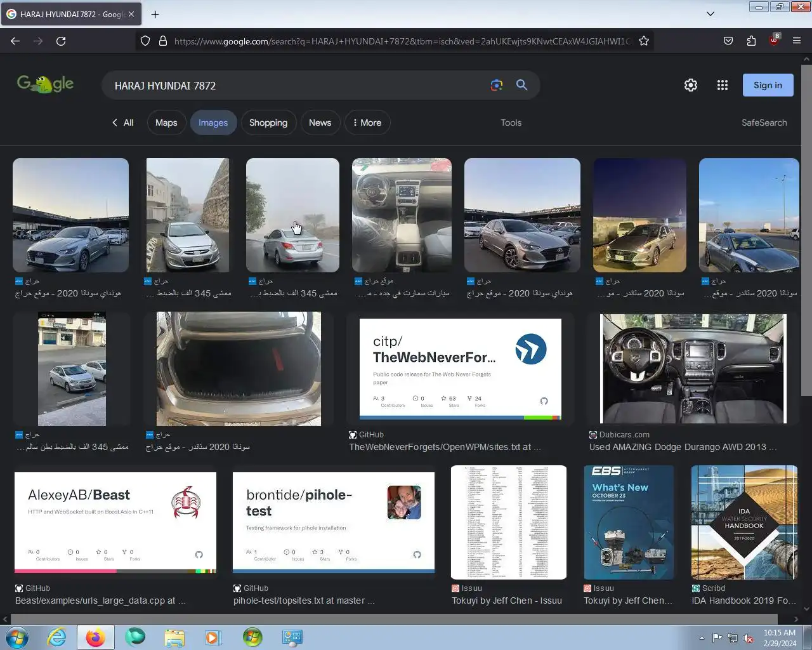Open the SafeSearch settings dropdown
The image size is (812, 650).
[x=764, y=123]
